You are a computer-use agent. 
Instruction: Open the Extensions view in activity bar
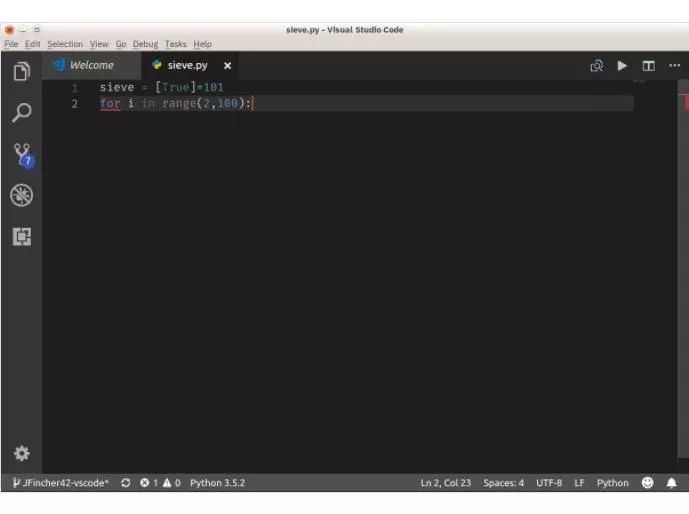[22, 236]
